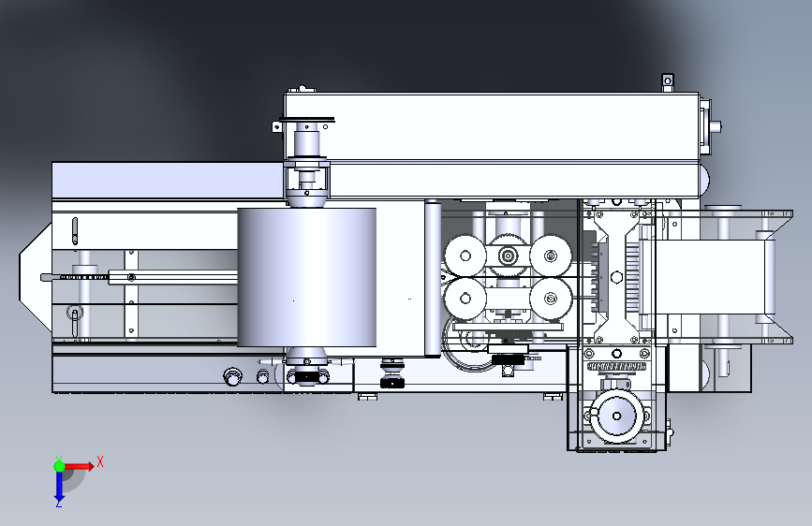This screenshot has width=812, height=526.
Task: Select the horizontal guide rail on the left conveyor
Action: coord(173,277)
